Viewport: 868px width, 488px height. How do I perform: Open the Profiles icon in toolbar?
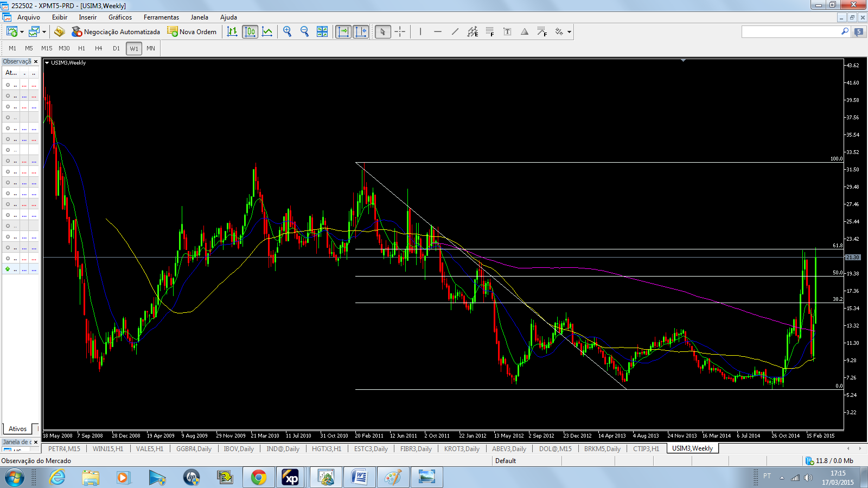pos(34,31)
